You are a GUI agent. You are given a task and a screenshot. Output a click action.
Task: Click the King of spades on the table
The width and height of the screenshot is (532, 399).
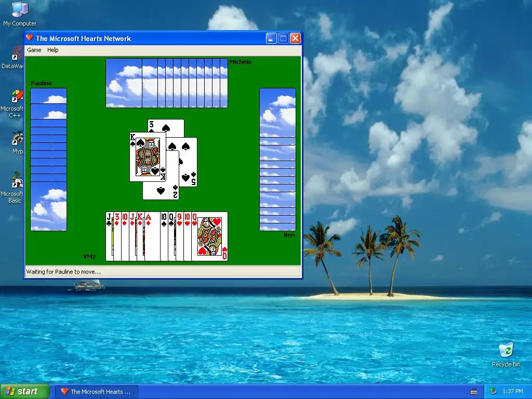click(148, 157)
